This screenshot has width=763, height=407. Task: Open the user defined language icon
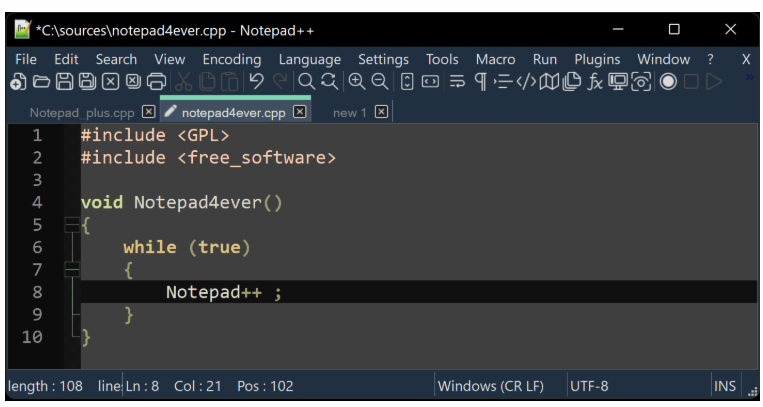pos(526,81)
